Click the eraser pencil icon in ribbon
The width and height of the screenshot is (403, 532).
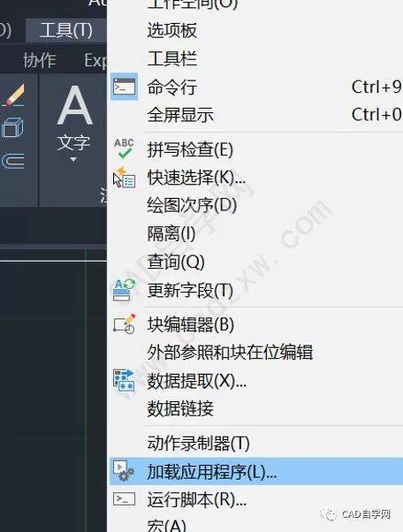pyautogui.click(x=14, y=95)
